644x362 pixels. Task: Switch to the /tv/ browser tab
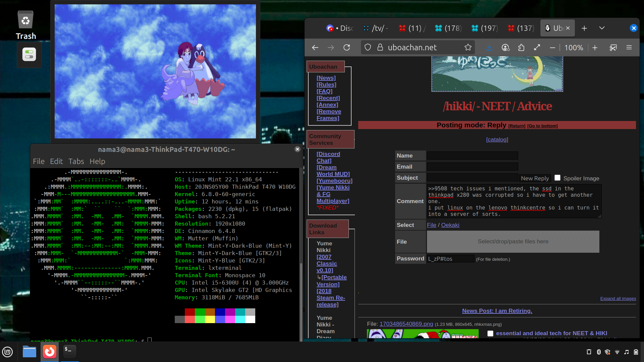(x=376, y=28)
